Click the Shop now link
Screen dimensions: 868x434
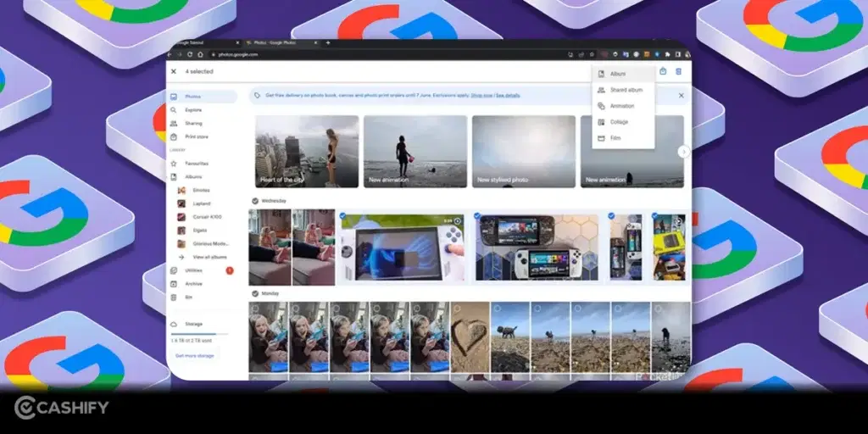click(x=481, y=95)
